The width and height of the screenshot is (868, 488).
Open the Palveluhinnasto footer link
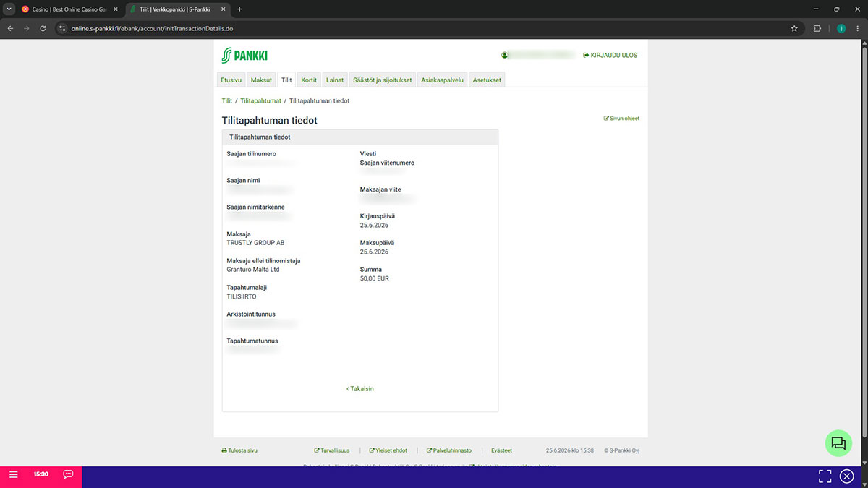(449, 450)
